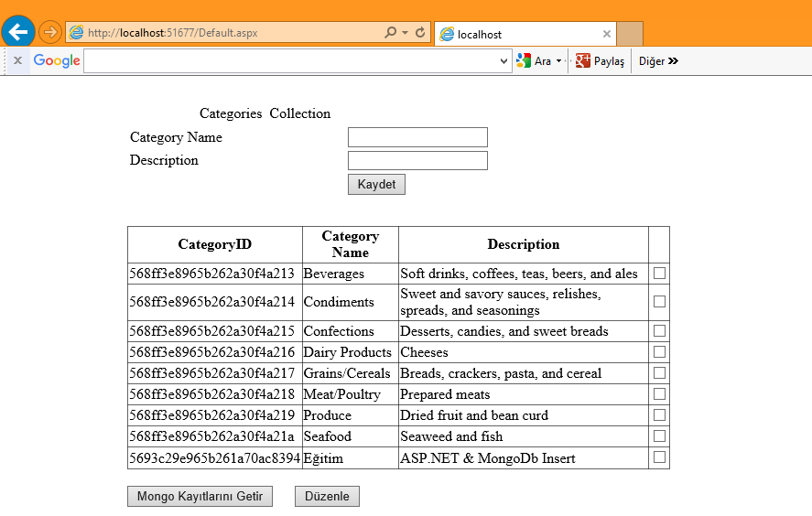Expand the Diğer toolbar overflow menu
The height and width of the screenshot is (516, 812).
click(x=658, y=61)
